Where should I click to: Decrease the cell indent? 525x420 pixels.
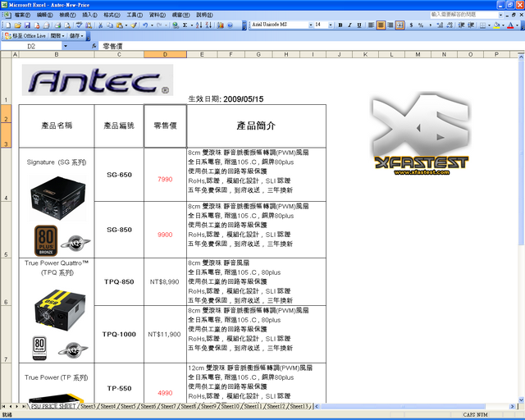461,25
